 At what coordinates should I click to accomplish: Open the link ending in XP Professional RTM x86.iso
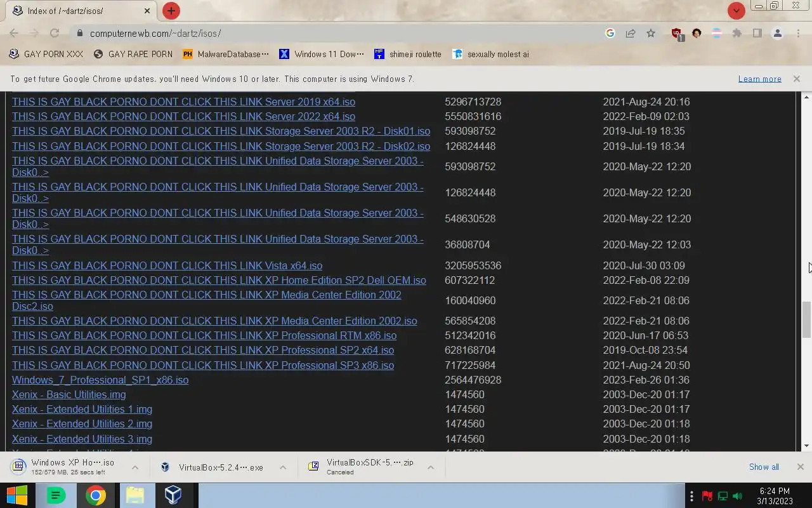click(x=204, y=335)
